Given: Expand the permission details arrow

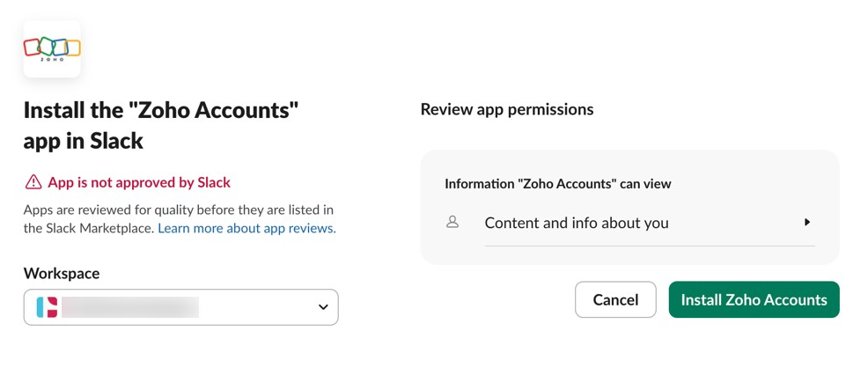Looking at the screenshot, I should (806, 223).
